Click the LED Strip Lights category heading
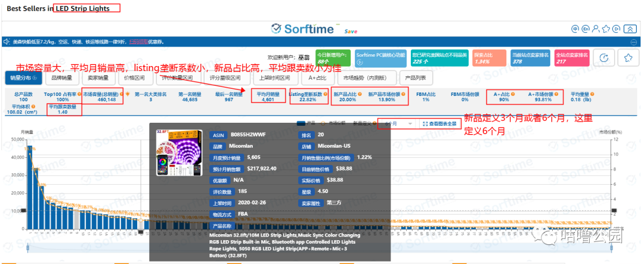The height and width of the screenshot is (264, 644). click(x=82, y=8)
